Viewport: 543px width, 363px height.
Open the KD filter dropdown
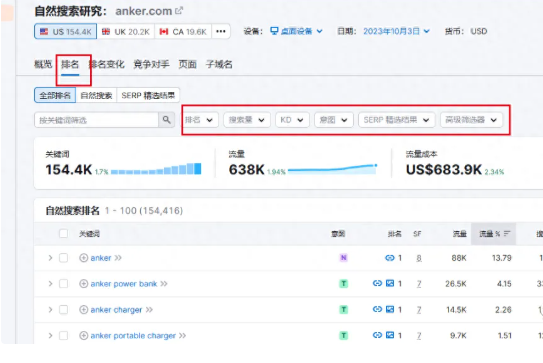click(x=292, y=120)
